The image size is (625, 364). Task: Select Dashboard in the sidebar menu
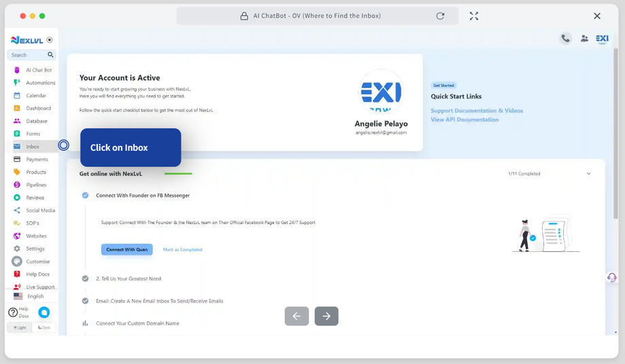39,109
